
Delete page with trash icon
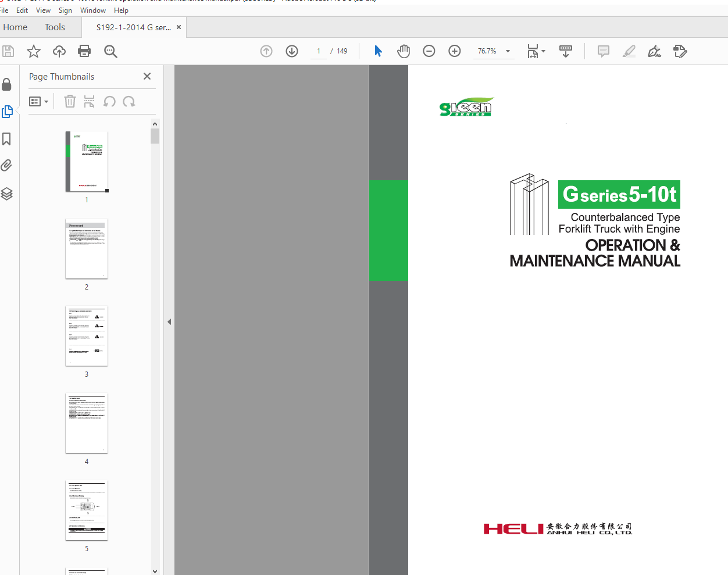70,101
